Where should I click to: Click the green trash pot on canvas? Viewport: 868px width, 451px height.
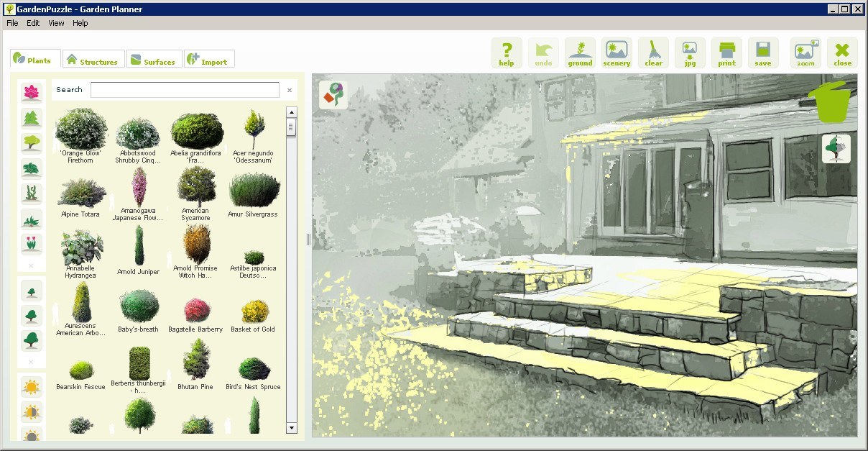click(831, 102)
